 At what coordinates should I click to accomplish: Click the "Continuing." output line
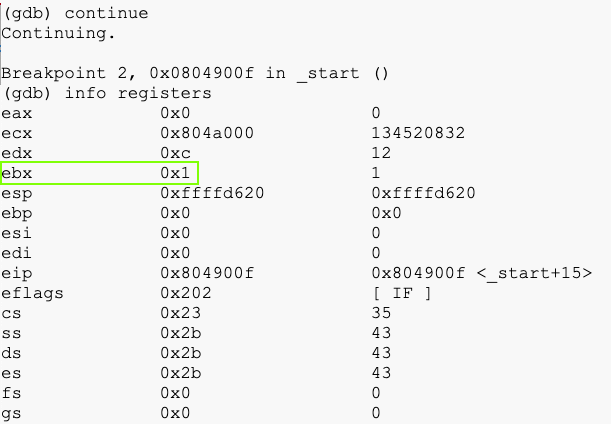tap(58, 33)
